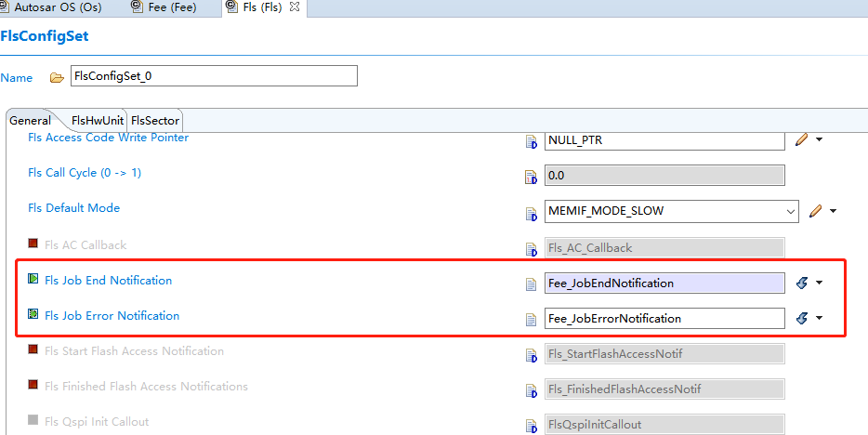868x435 pixels.
Task: Click the document icon beside Fls_FinishedFlashAccessNotif
Action: [x=531, y=390]
